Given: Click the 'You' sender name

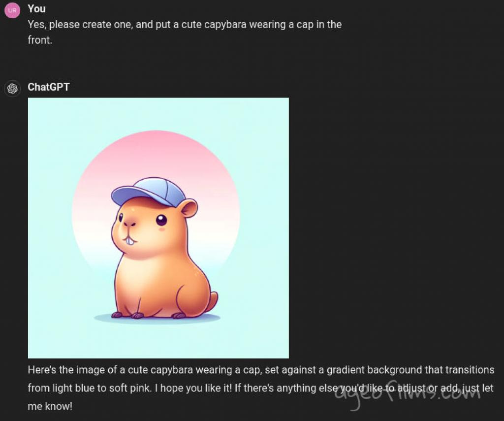Looking at the screenshot, I should 36,9.
